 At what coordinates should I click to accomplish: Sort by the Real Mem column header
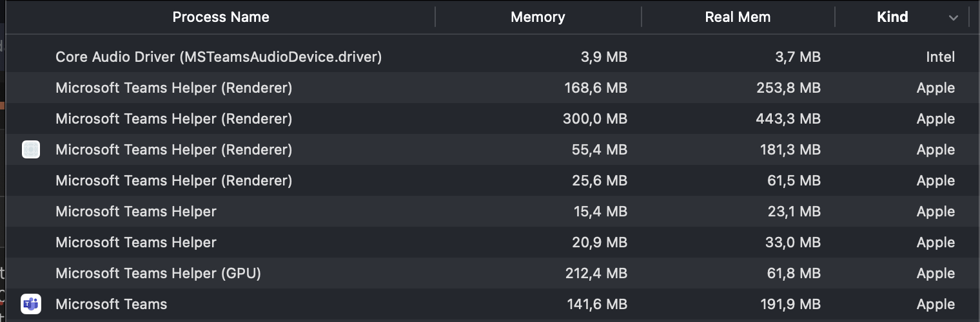coord(738,17)
